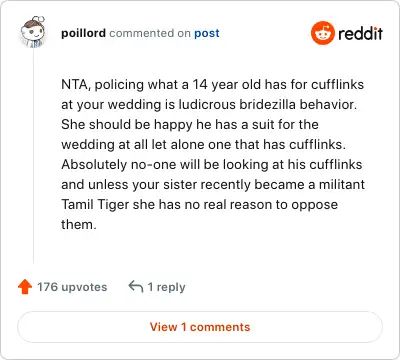This screenshot has height=360, width=400.
Task: Click "14 year old" in the comment
Action: [227, 85]
